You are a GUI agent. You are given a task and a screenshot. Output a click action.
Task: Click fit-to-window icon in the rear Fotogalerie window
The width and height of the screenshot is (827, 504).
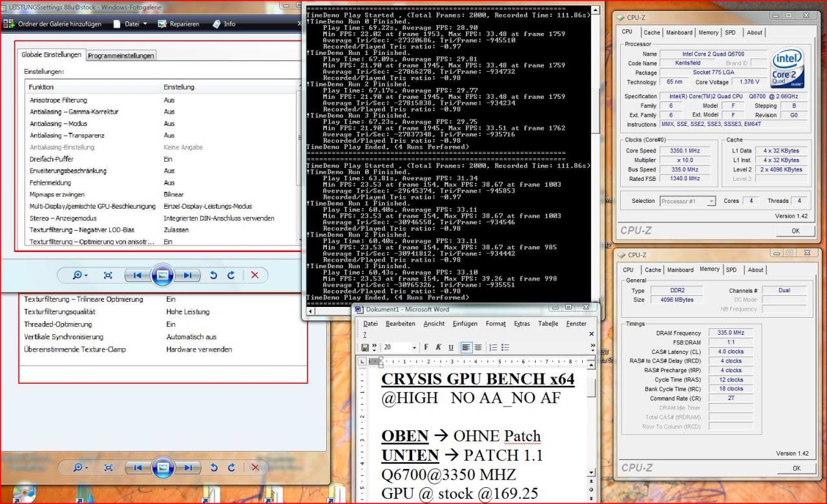(108, 467)
